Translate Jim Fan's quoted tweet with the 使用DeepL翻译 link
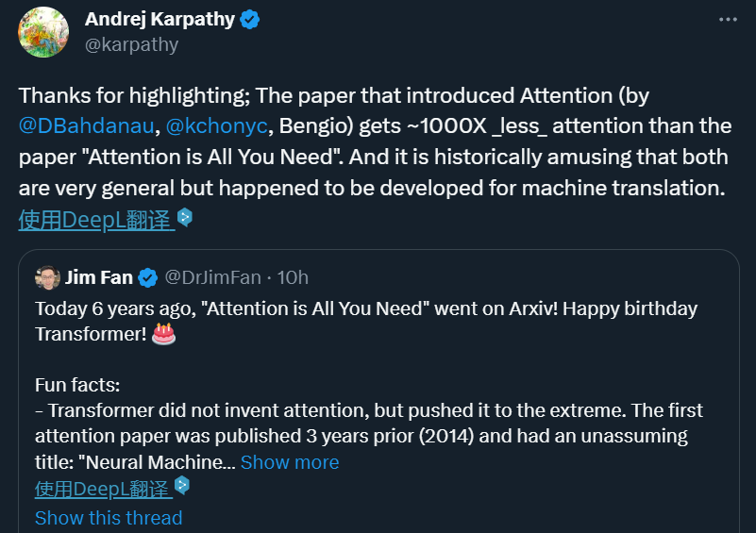 (x=103, y=489)
